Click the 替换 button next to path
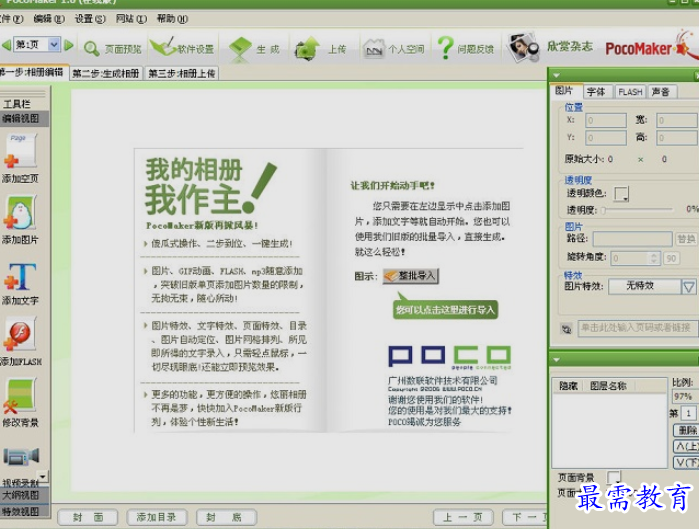The height and width of the screenshot is (529, 699). 686,239
